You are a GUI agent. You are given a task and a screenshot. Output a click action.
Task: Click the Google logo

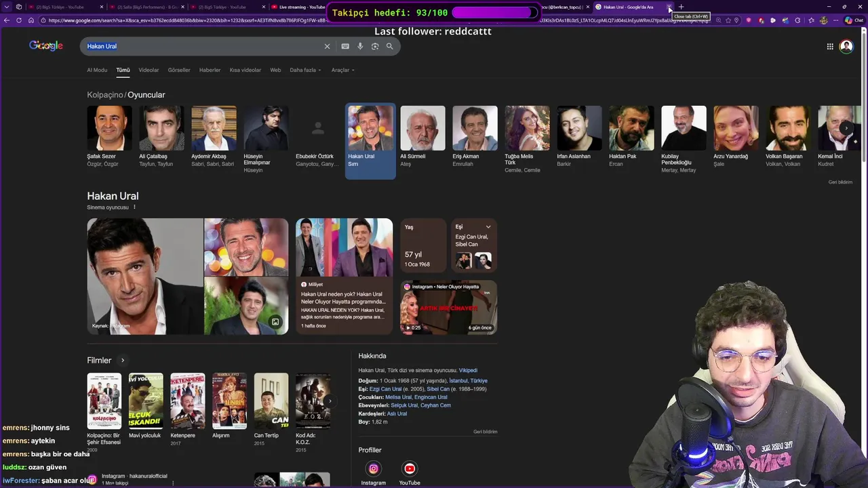[46, 45]
